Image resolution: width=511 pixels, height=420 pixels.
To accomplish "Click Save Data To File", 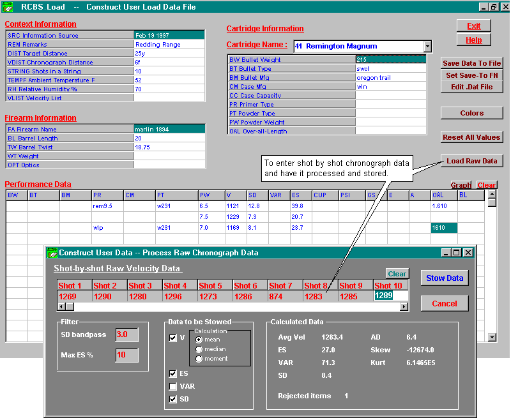I will [471, 63].
